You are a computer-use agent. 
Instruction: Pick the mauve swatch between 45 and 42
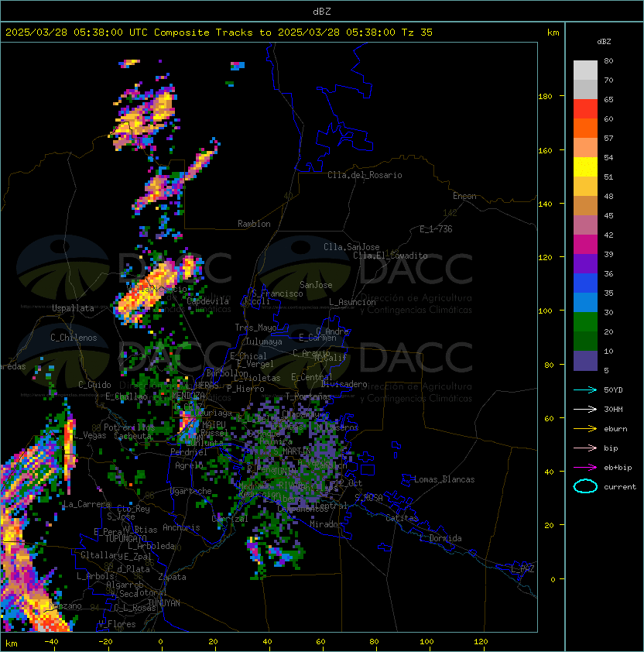pos(585,225)
